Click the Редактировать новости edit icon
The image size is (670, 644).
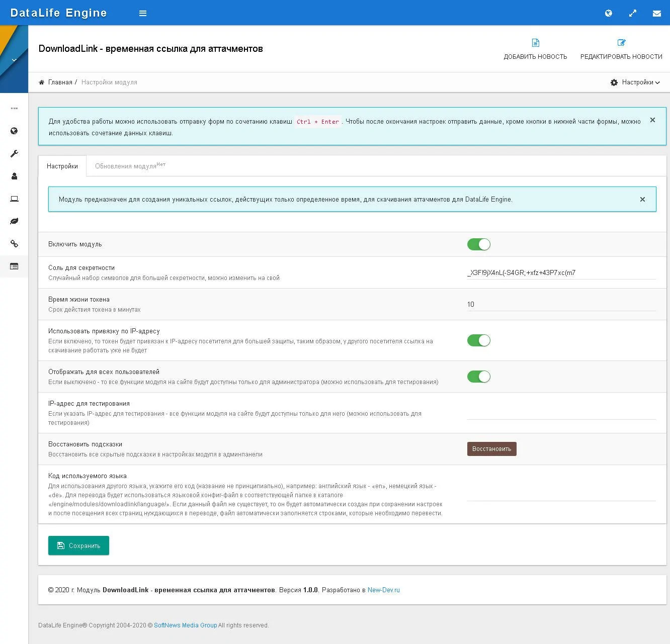[621, 43]
